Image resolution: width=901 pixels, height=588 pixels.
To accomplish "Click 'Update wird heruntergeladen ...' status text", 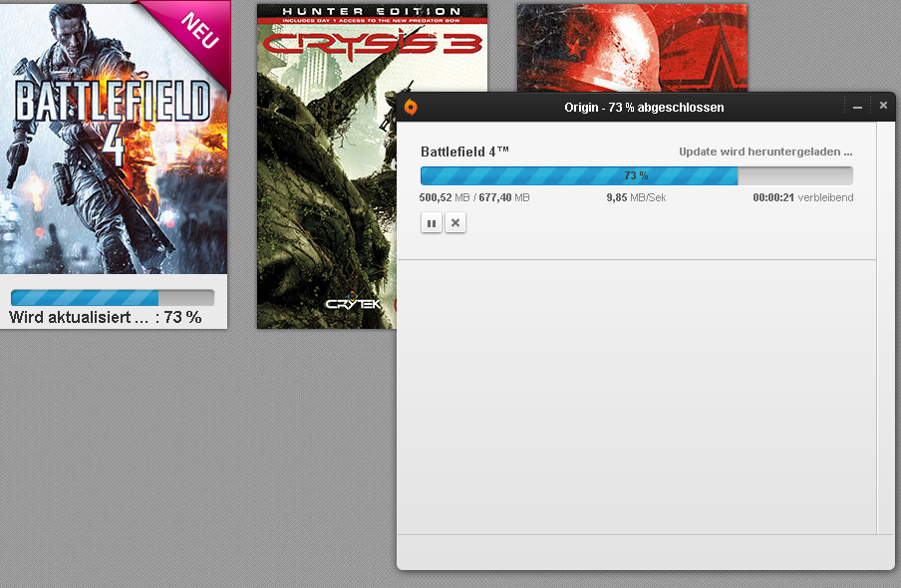I will (765, 151).
